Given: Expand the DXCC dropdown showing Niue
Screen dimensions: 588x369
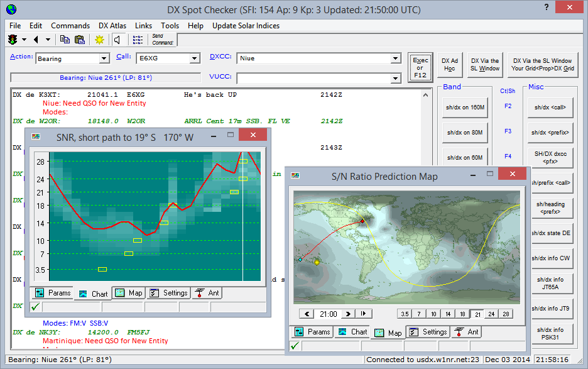Looking at the screenshot, I should click(395, 58).
